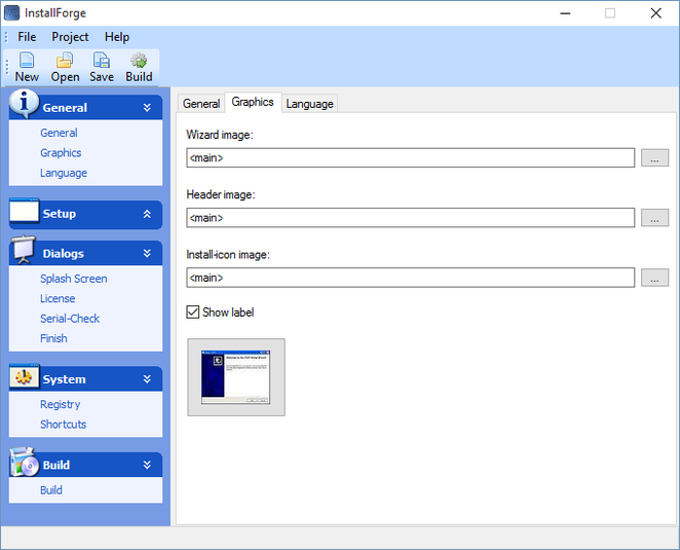
Task: Open the Build link in sidebar
Action: coord(51,490)
